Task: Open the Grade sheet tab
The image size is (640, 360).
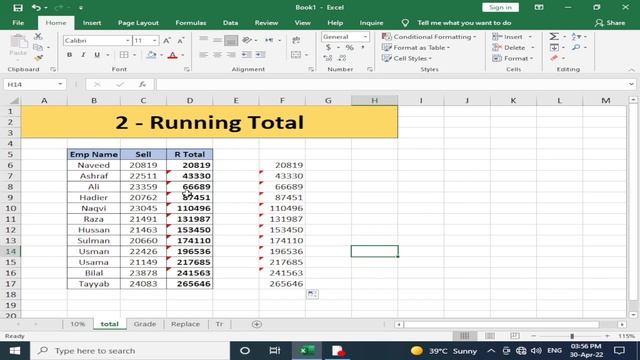Action: 145,324
